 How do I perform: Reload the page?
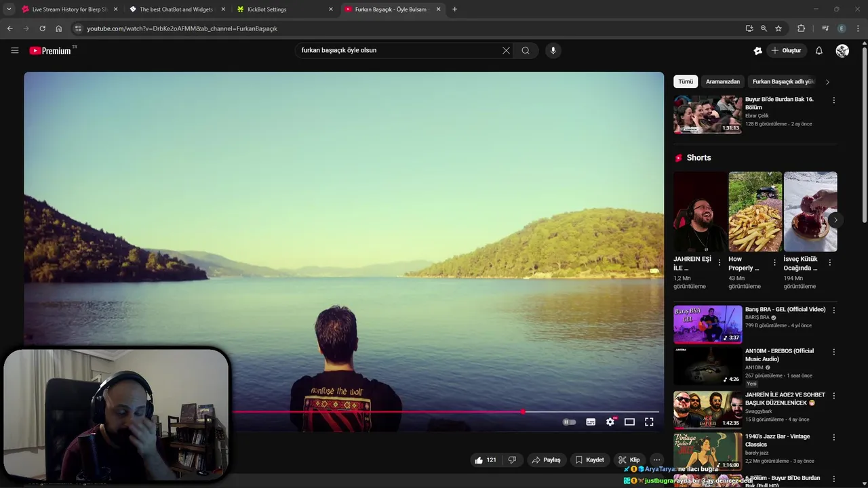point(42,28)
